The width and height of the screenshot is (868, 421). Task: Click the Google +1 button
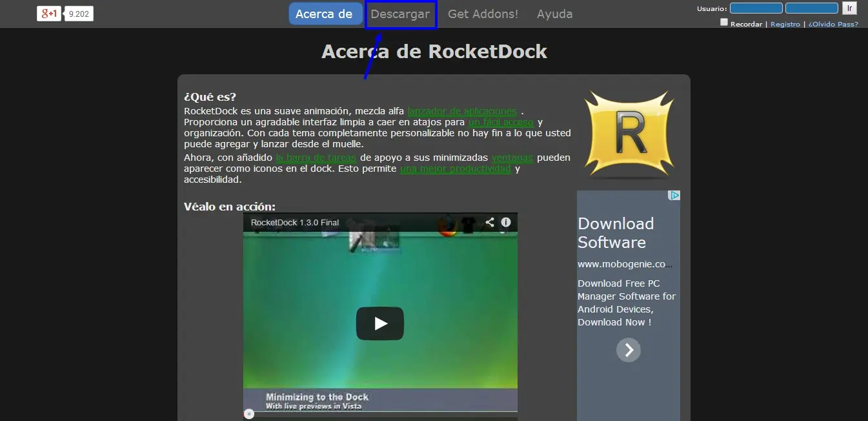click(x=49, y=14)
